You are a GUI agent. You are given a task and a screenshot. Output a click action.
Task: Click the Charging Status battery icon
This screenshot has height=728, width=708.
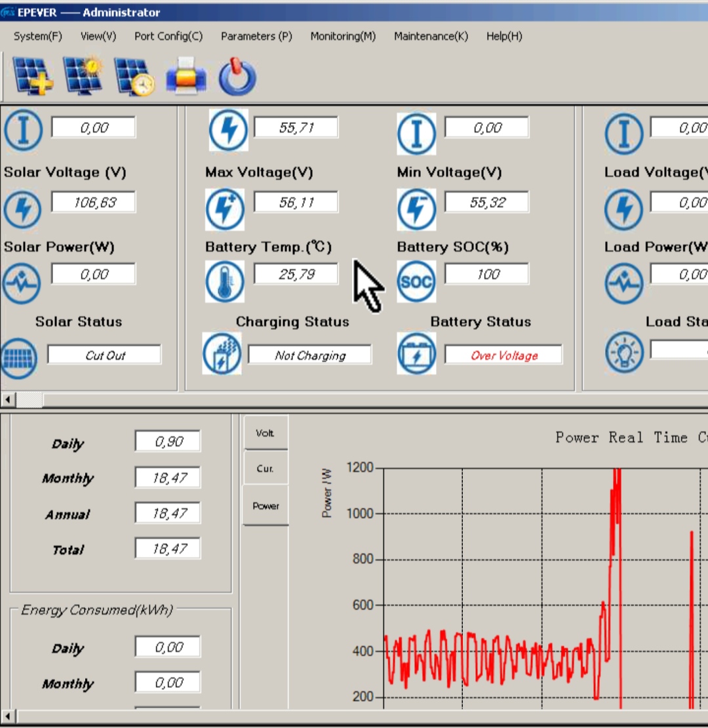pos(222,354)
